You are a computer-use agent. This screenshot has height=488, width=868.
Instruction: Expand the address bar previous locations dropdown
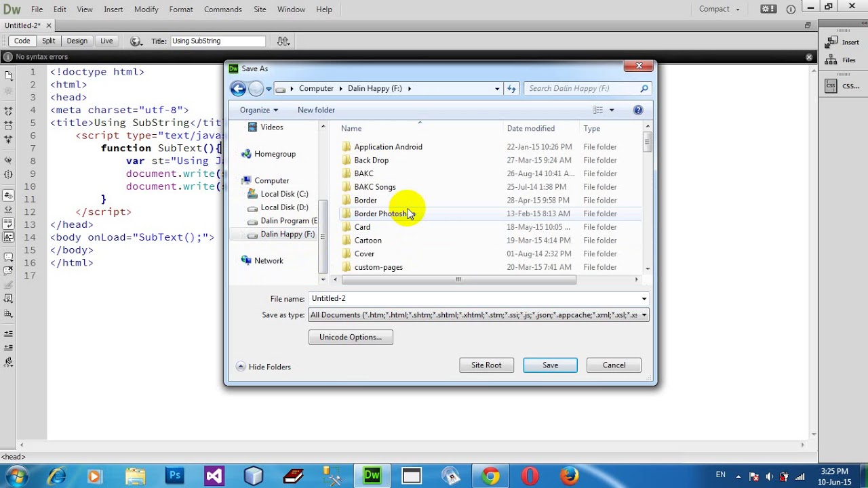(x=497, y=88)
